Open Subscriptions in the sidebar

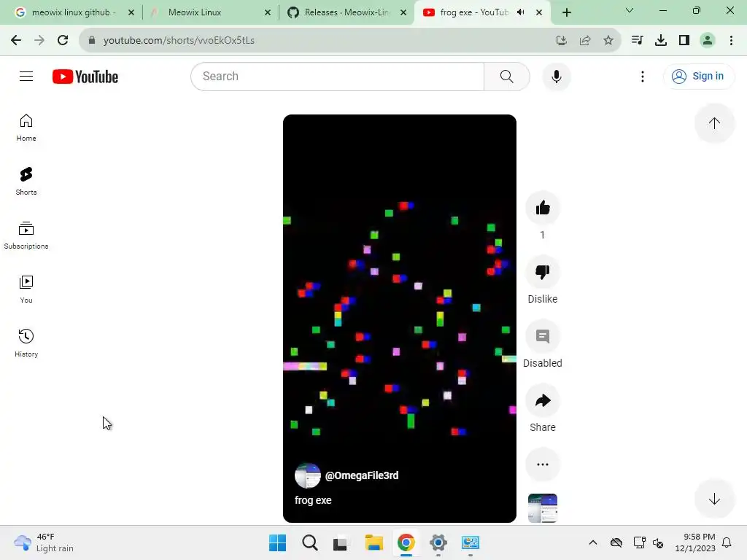pos(26,236)
